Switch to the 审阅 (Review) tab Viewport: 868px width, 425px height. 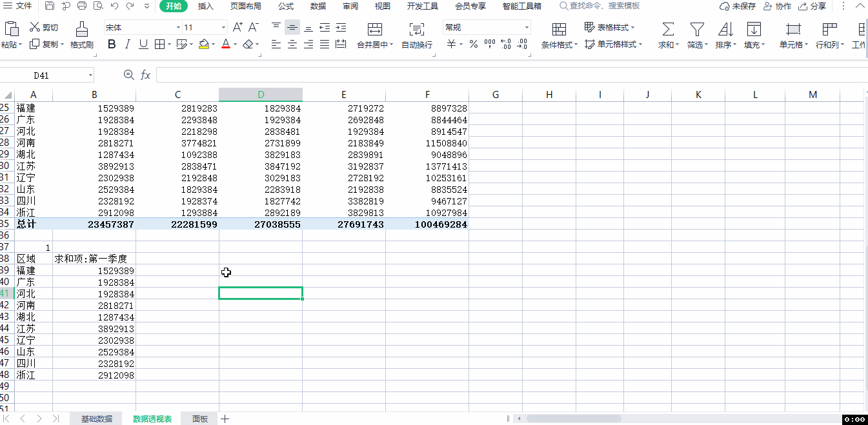pos(350,6)
